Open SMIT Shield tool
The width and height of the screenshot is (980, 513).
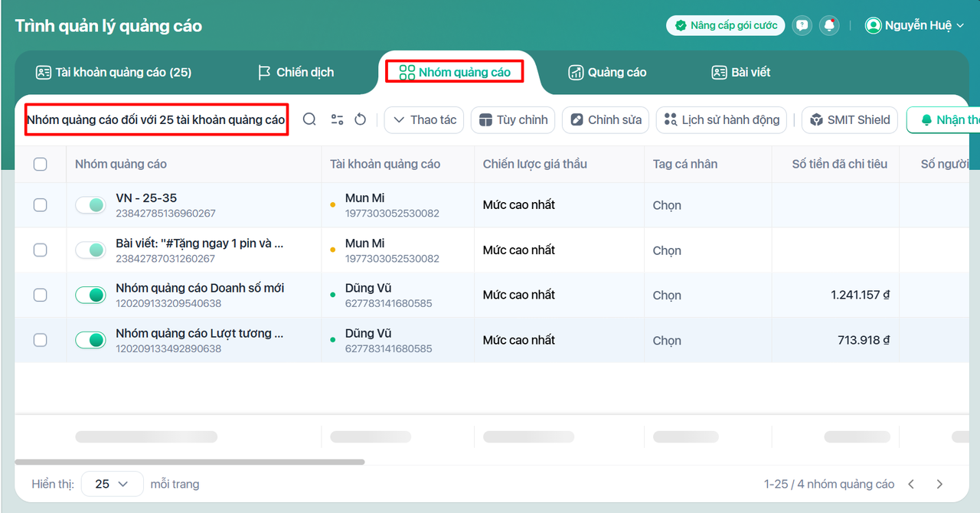[x=850, y=120]
